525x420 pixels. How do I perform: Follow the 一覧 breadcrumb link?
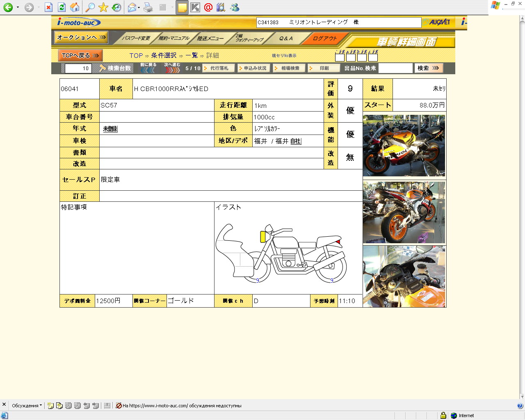pos(192,55)
